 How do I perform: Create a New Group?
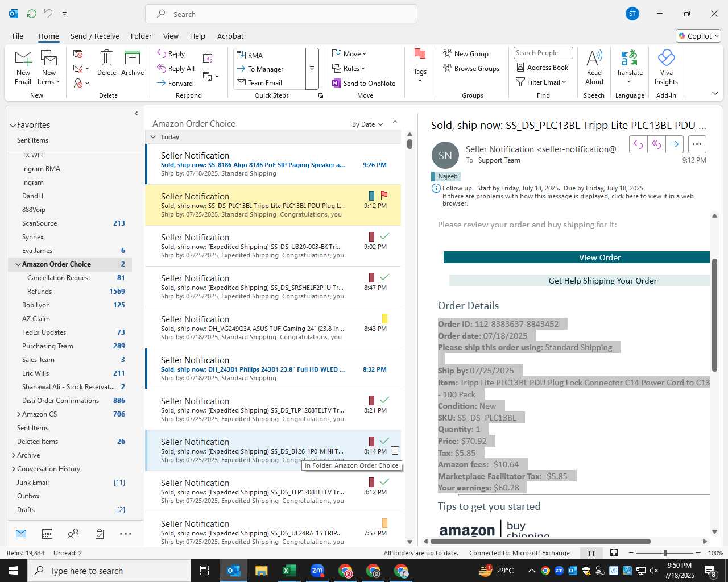[466, 53]
